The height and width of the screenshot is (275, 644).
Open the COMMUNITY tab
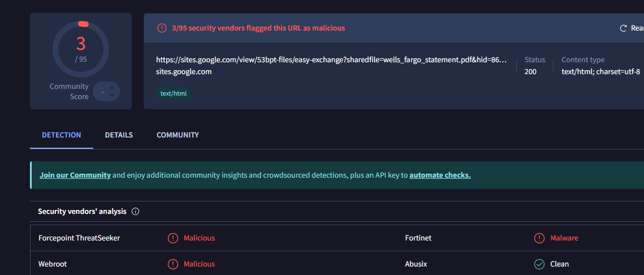click(178, 135)
